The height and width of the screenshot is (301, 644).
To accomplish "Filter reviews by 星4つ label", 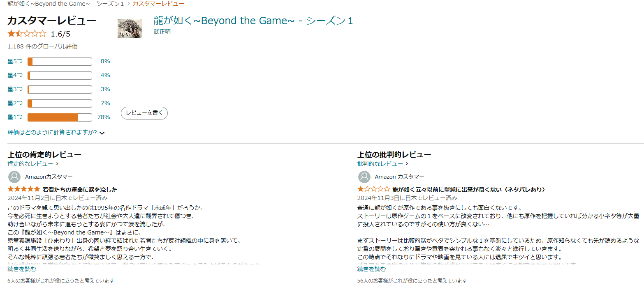I will tap(15, 75).
